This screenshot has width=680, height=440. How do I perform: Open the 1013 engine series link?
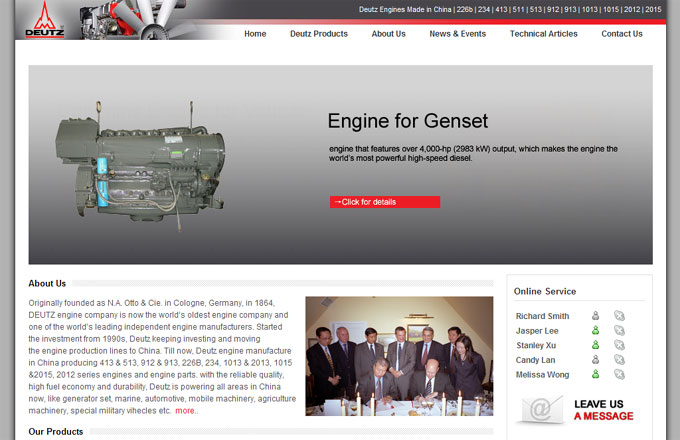coord(590,10)
